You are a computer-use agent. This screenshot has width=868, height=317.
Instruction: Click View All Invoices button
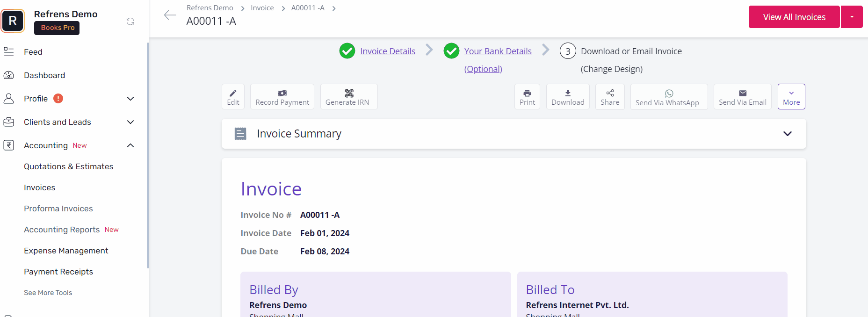tap(794, 17)
